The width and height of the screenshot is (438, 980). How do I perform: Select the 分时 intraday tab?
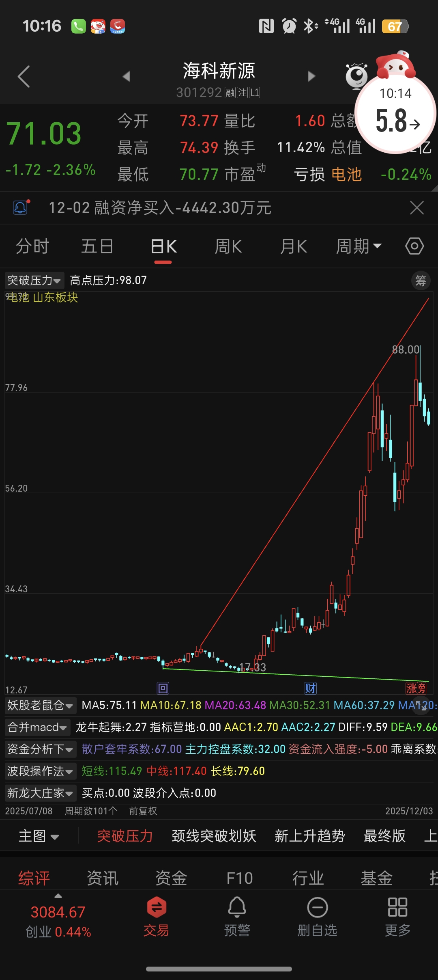tap(32, 246)
